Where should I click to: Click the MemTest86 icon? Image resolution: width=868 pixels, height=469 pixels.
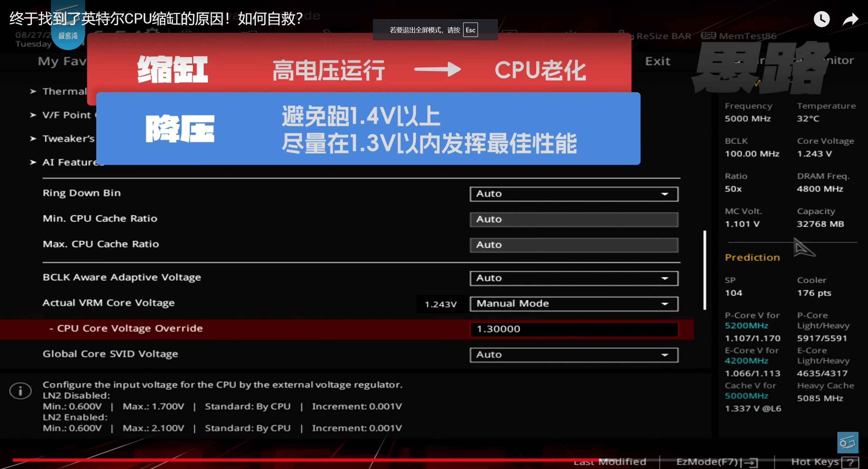click(x=708, y=36)
